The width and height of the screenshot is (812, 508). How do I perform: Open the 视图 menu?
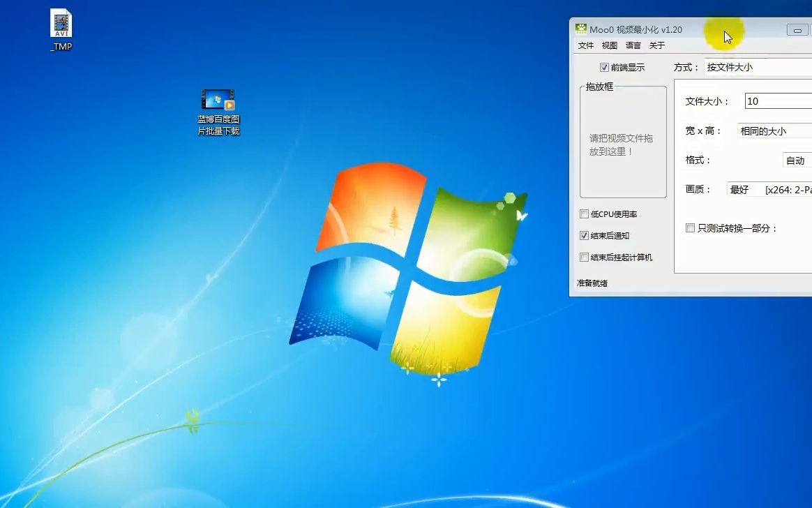(x=609, y=45)
